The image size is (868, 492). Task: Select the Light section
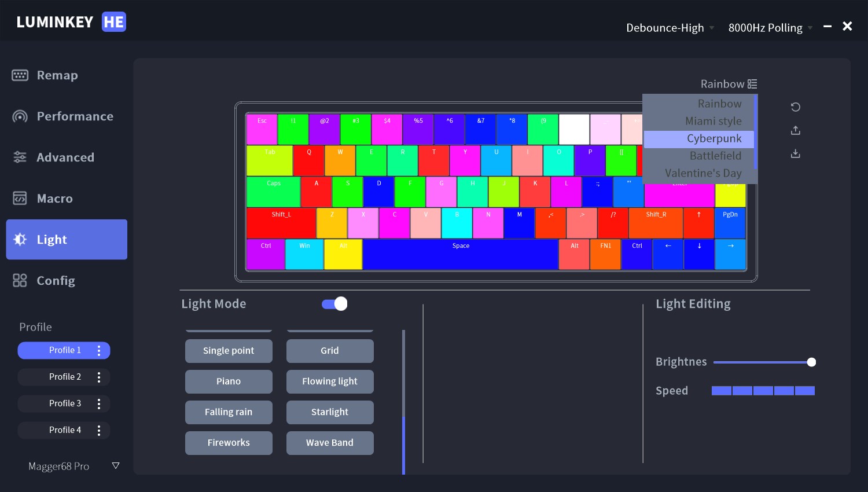(67, 240)
